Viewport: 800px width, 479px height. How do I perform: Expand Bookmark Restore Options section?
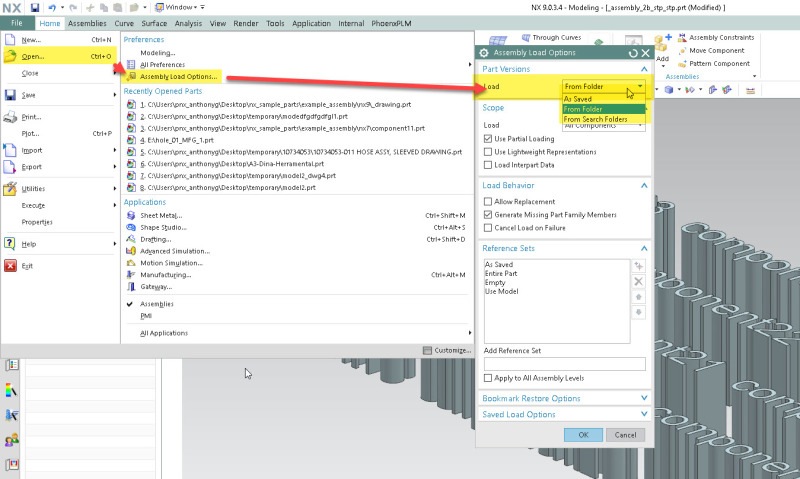644,398
